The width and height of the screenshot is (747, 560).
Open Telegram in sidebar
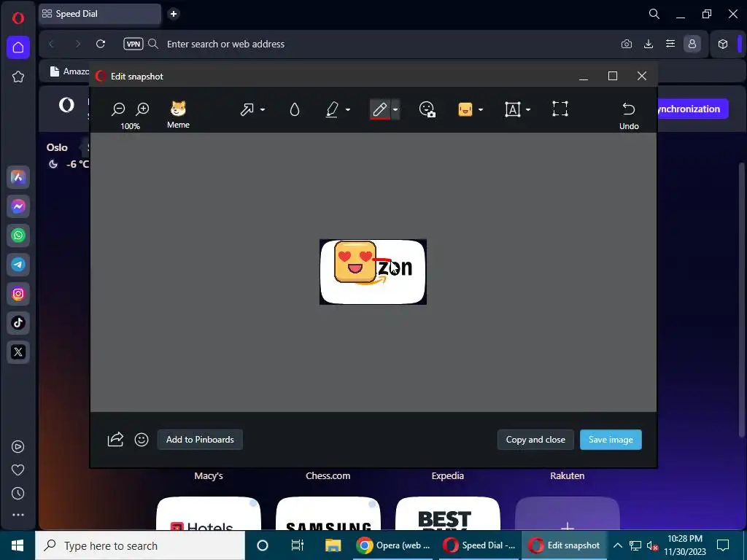pos(18,264)
